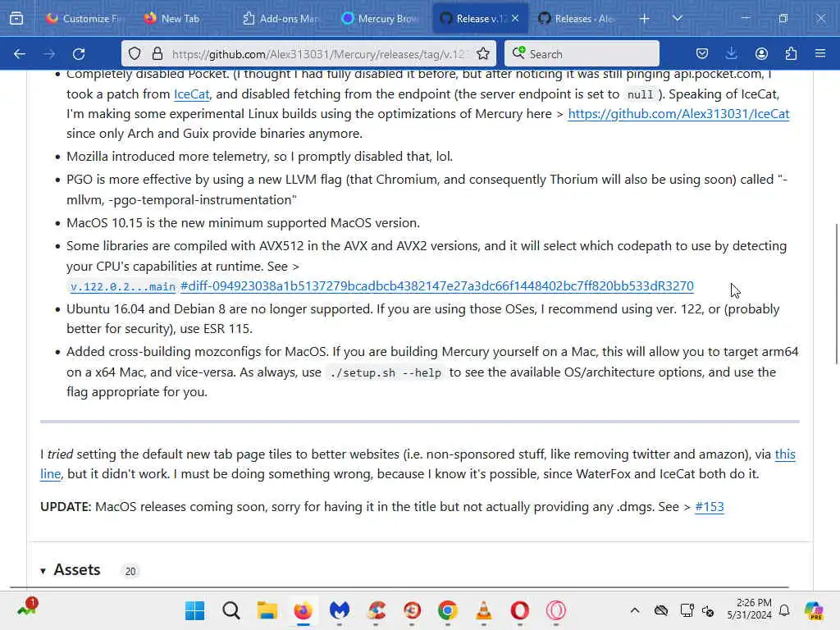This screenshot has height=630, width=840.
Task: Open Malwarebytes from the taskbar
Action: (x=339, y=610)
